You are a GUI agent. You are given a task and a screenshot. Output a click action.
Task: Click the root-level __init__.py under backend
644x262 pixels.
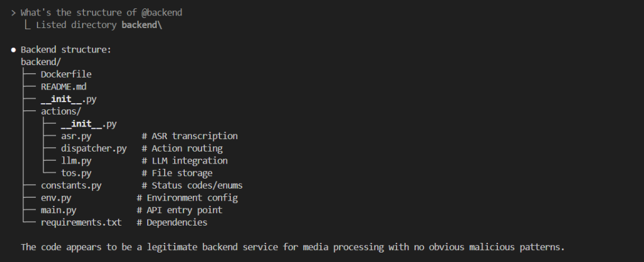(x=68, y=99)
